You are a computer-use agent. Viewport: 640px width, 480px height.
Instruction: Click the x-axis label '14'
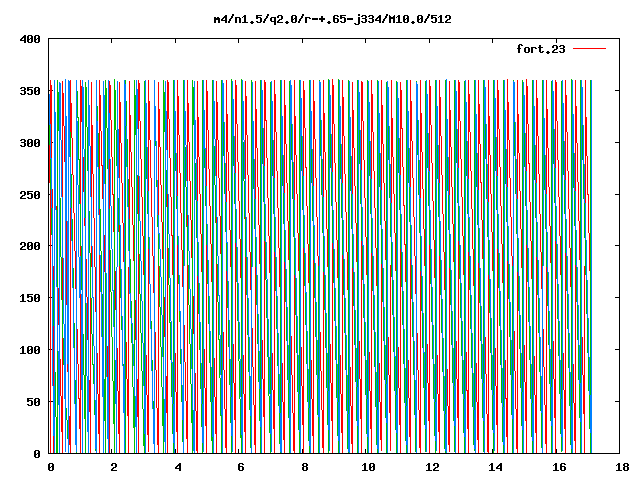pos(495,467)
